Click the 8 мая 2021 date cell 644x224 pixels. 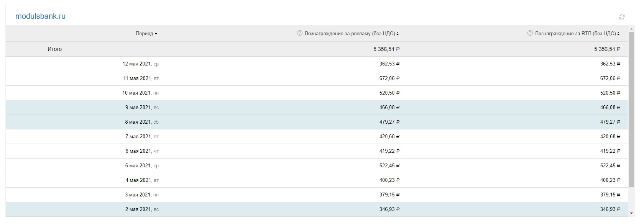pos(140,122)
